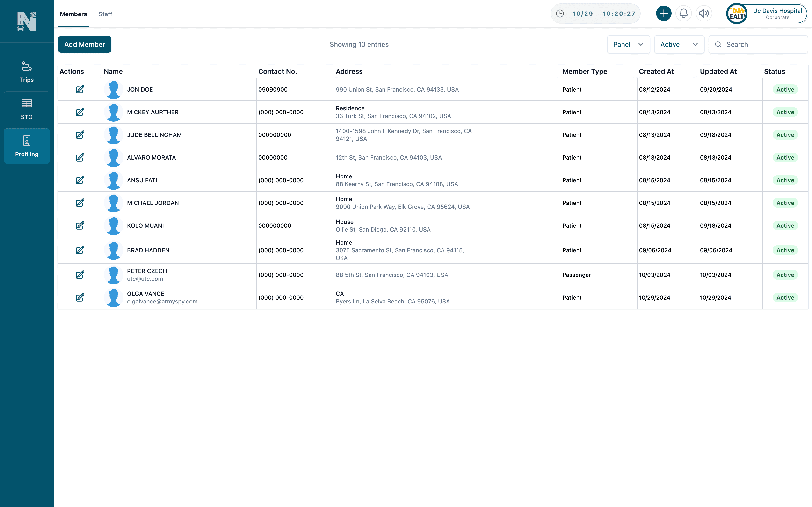Select the STO sidebar icon
This screenshot has width=812, height=507.
27,108
